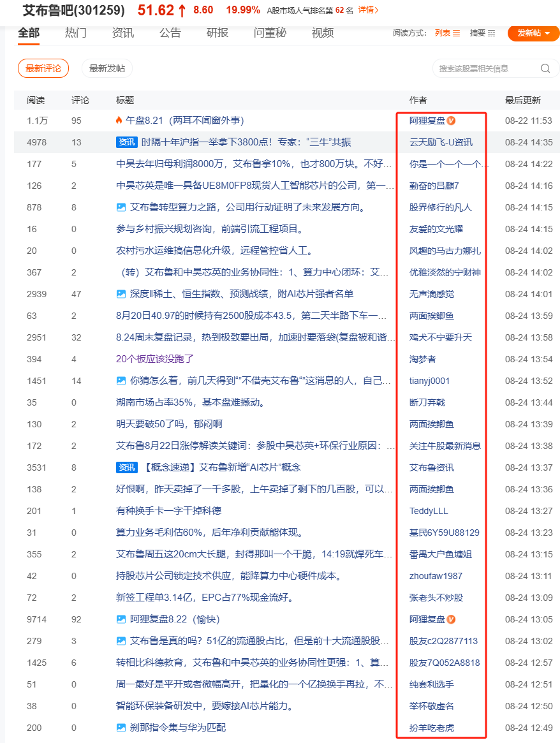The height and width of the screenshot is (743, 560).
Task: Open author 断刀弃戟 profile
Action: 427,402
